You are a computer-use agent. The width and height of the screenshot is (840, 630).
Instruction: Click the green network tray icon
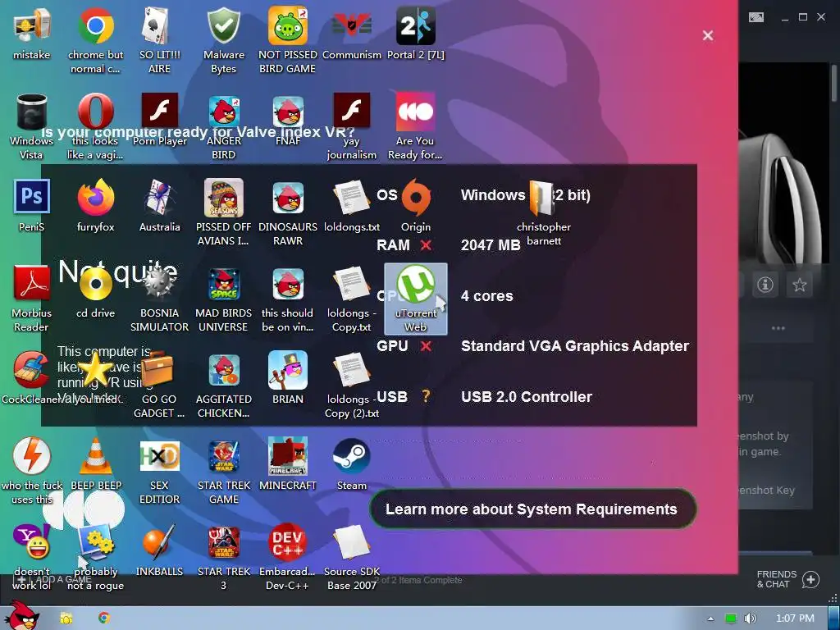click(x=731, y=619)
